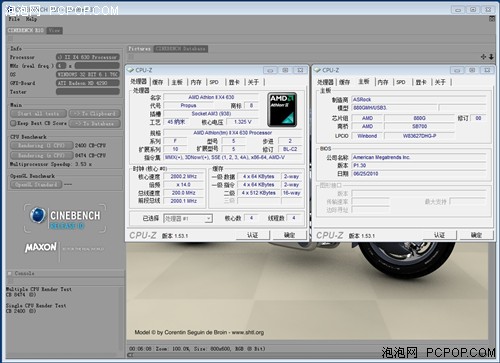Click the Propus code name value
This screenshot has height=363, width=500.
[188, 105]
